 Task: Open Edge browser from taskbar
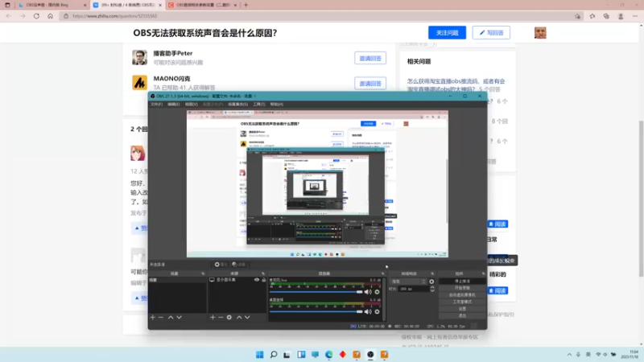coord(329,355)
